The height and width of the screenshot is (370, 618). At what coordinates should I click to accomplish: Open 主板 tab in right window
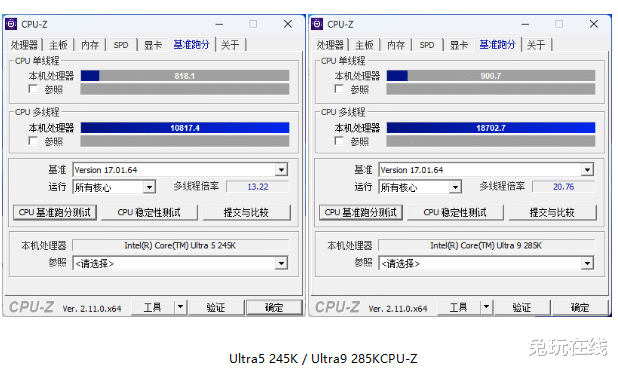364,45
